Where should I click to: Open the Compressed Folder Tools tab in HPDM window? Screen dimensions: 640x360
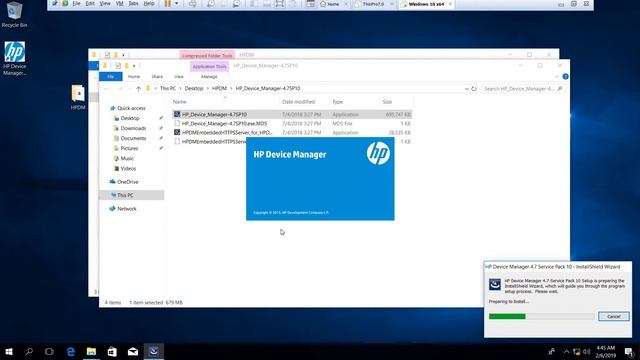pos(207,55)
